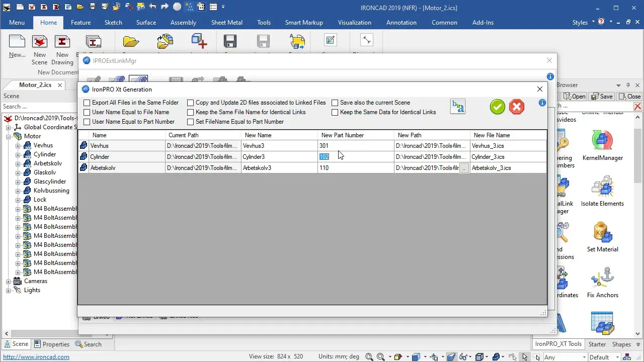
Task: Click the help question mark icon
Action: 601,22
